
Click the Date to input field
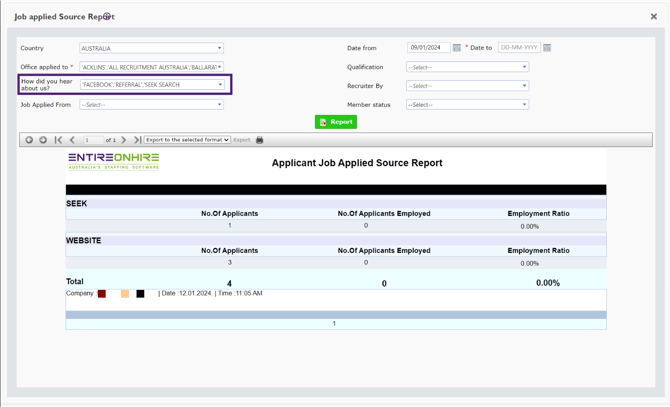click(519, 47)
